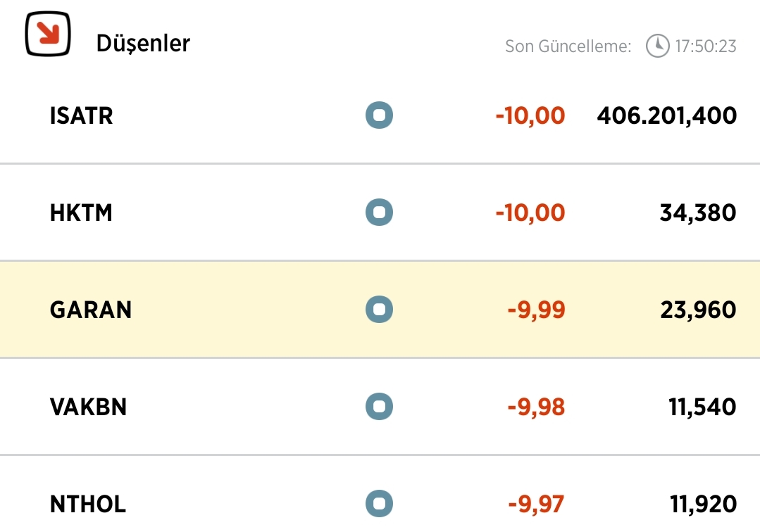Click NTHOL price 11,920
The height and width of the screenshot is (532, 760).
703,505
